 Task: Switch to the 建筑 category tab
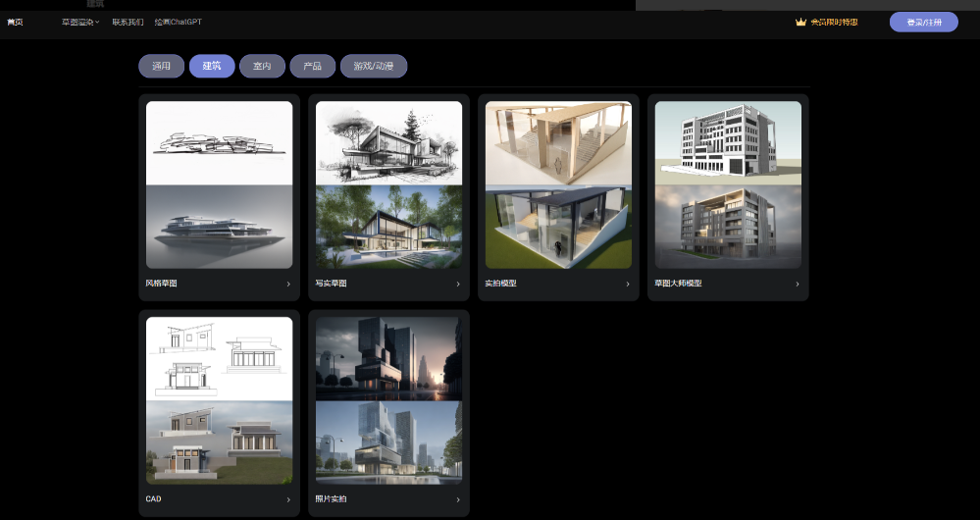pyautogui.click(x=212, y=67)
